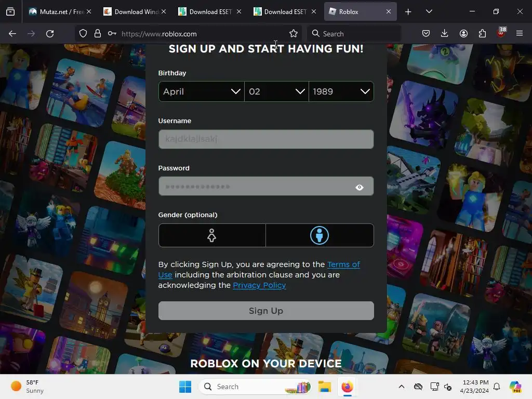
Task: Open tracking protection shield icon
Action: (x=83, y=34)
